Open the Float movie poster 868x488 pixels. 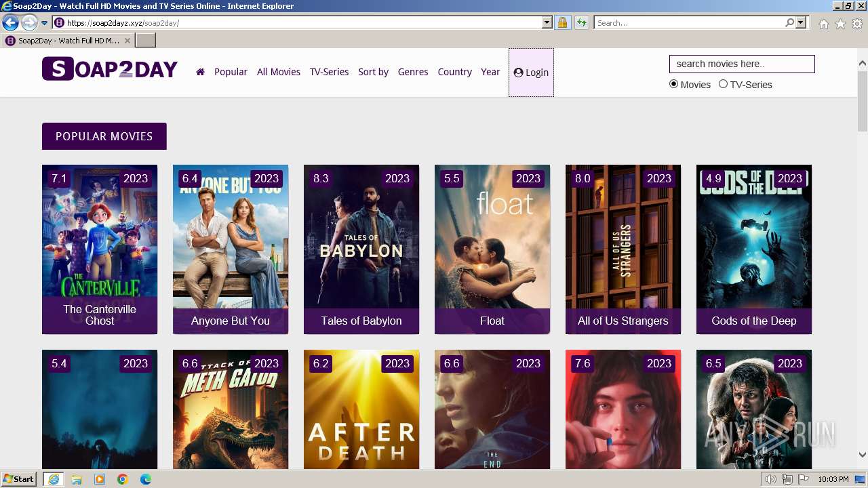492,249
